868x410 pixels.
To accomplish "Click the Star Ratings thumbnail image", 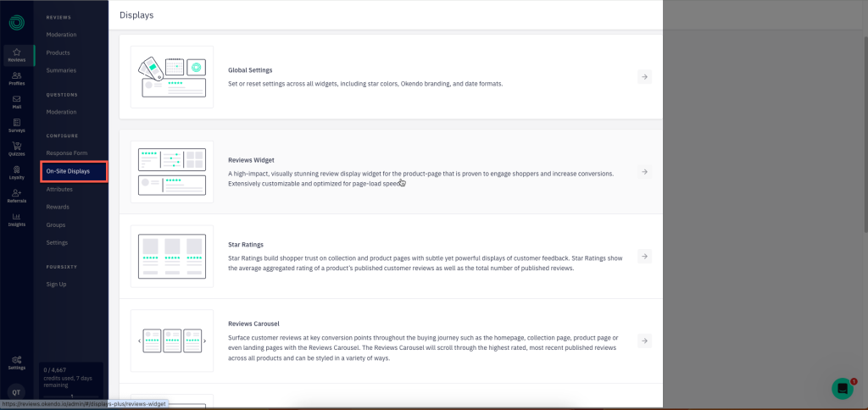I will 171,256.
